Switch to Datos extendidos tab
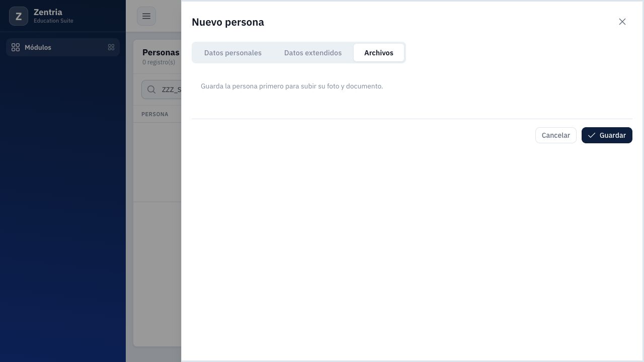Image resolution: width=644 pixels, height=362 pixels. (x=313, y=53)
